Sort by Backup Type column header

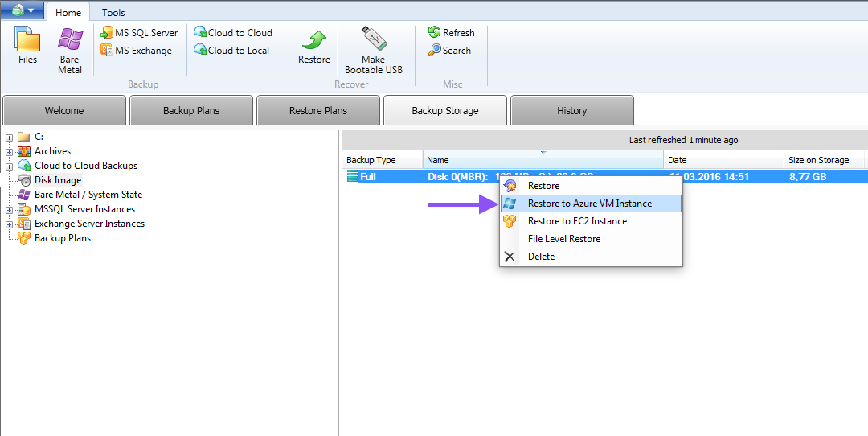[x=383, y=160]
